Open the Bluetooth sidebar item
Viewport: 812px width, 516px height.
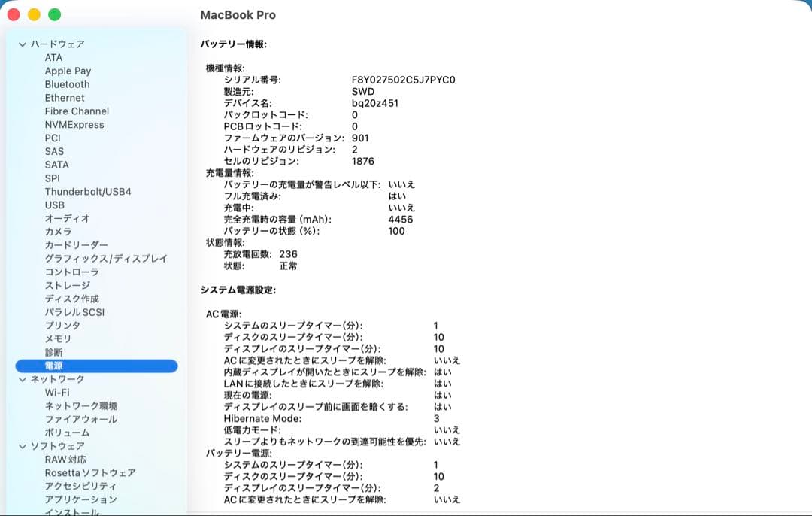coord(68,84)
